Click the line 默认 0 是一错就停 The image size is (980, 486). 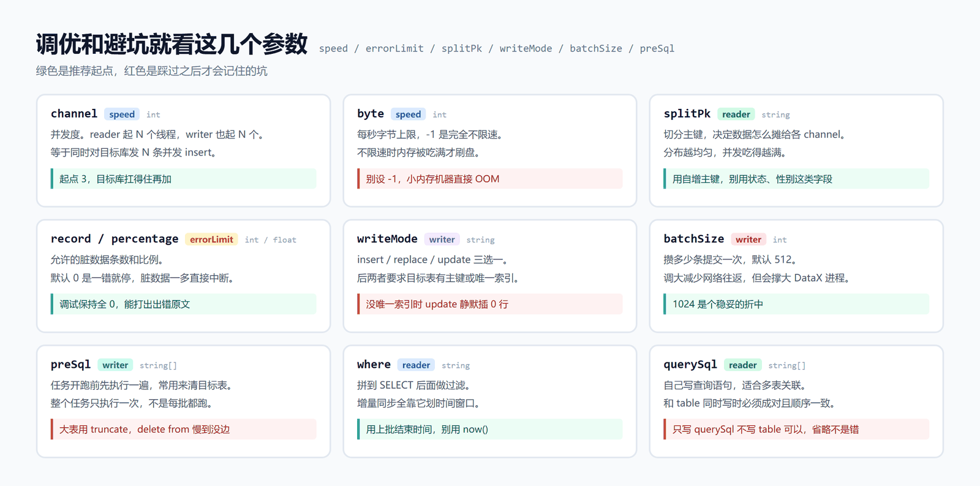[143, 278]
